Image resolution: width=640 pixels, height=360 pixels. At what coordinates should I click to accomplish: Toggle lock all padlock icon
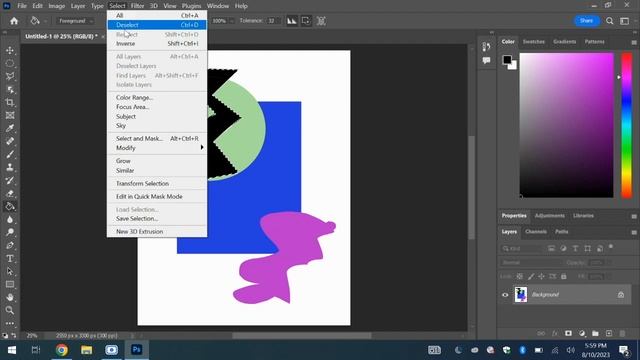564,276
